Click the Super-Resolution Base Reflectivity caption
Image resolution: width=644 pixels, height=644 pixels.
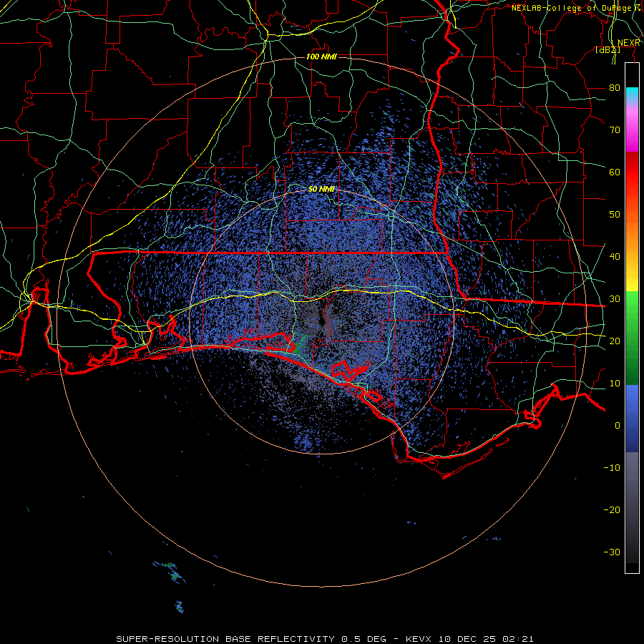[x=325, y=639]
